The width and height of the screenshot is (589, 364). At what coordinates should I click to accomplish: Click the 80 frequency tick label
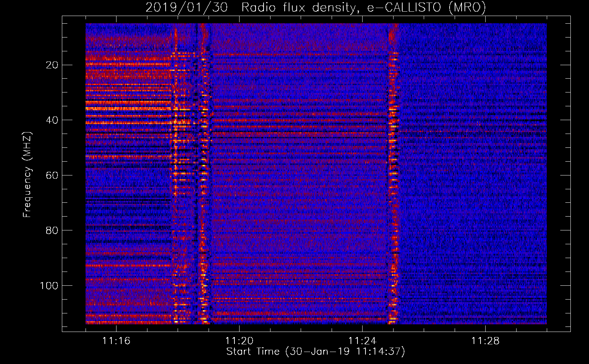(52, 230)
